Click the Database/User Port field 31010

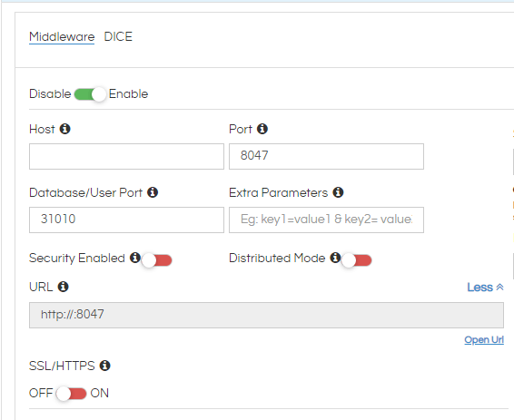pos(126,220)
